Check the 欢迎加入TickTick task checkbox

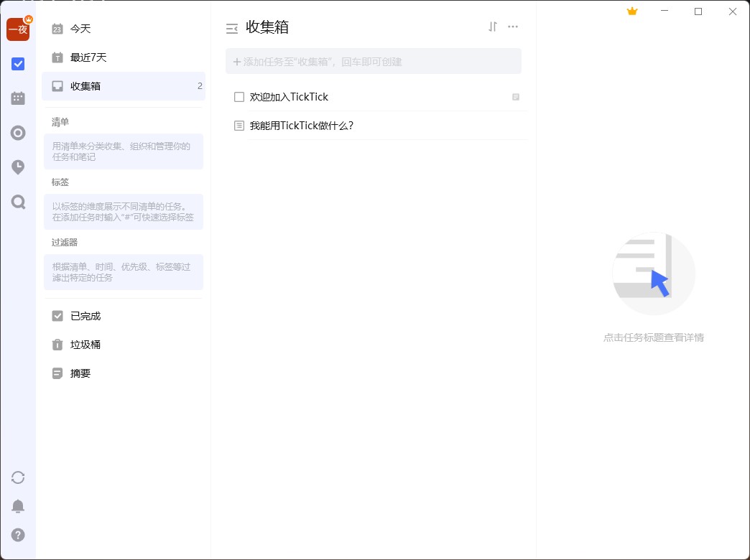click(239, 97)
